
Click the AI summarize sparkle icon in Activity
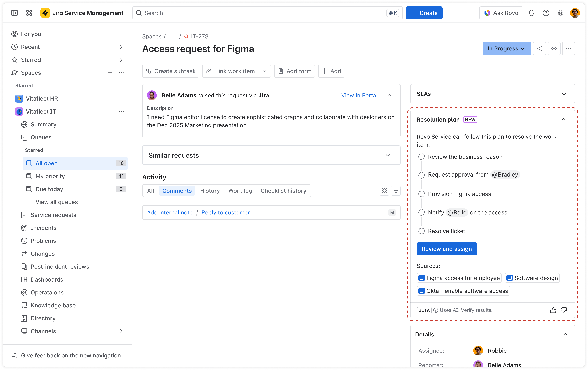point(384,191)
